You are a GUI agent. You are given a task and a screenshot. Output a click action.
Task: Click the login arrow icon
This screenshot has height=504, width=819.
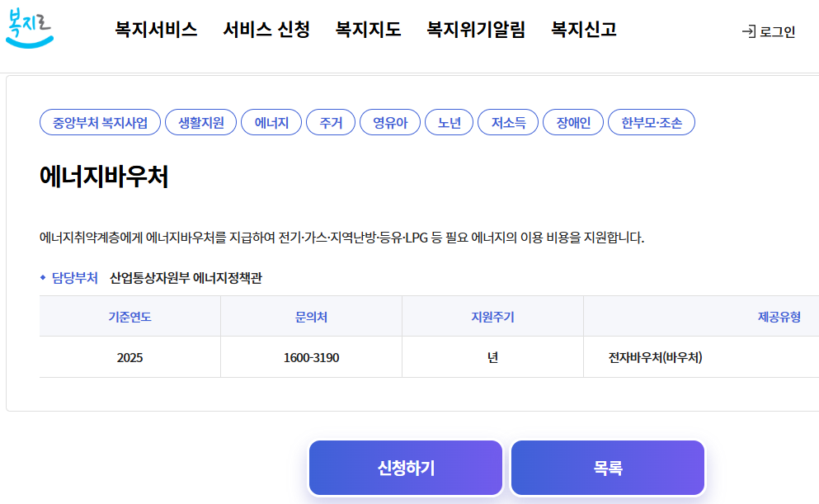[749, 32]
